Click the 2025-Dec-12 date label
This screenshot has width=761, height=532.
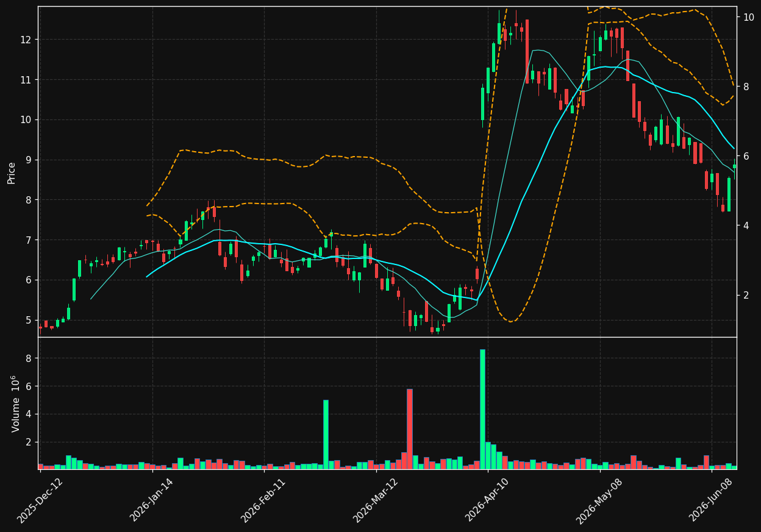[x=40, y=500]
